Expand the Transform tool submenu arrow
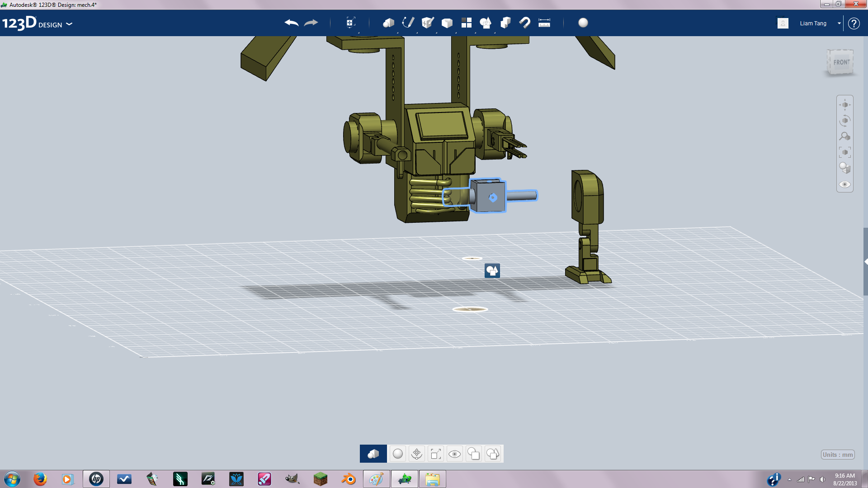 [359, 33]
